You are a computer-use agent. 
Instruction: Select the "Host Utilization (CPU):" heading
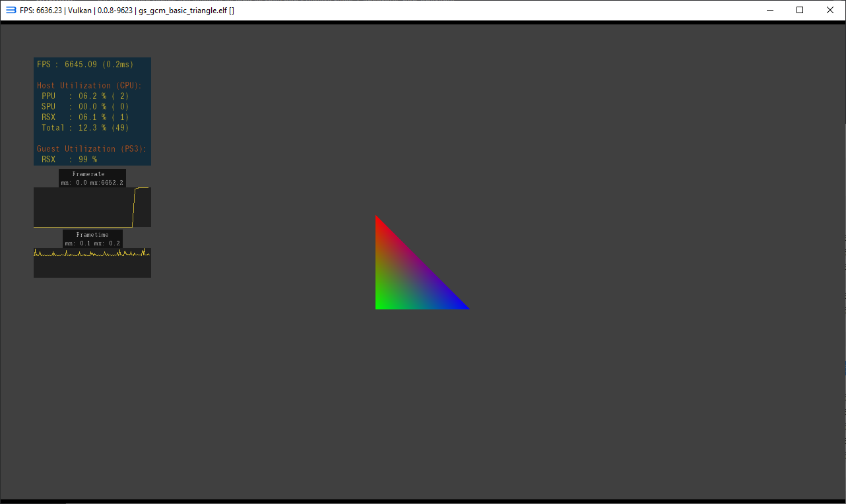tap(89, 86)
